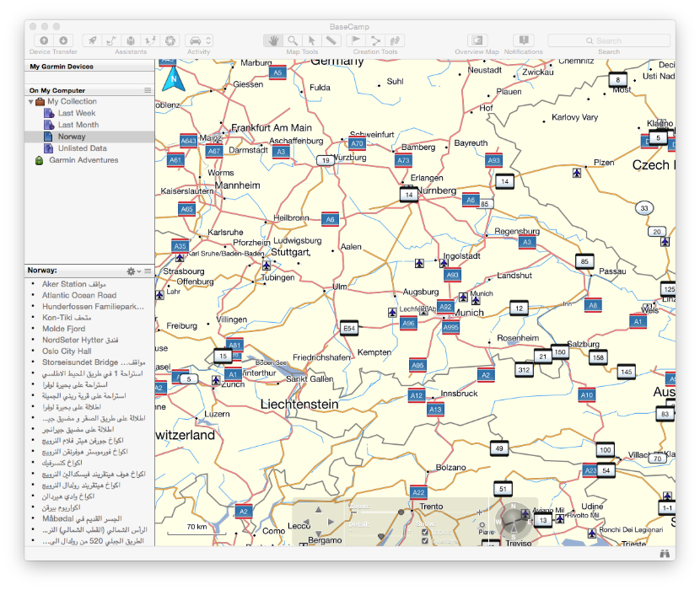Open the gear dropdown in Norway header
This screenshot has height=590, width=700.
tap(133, 271)
